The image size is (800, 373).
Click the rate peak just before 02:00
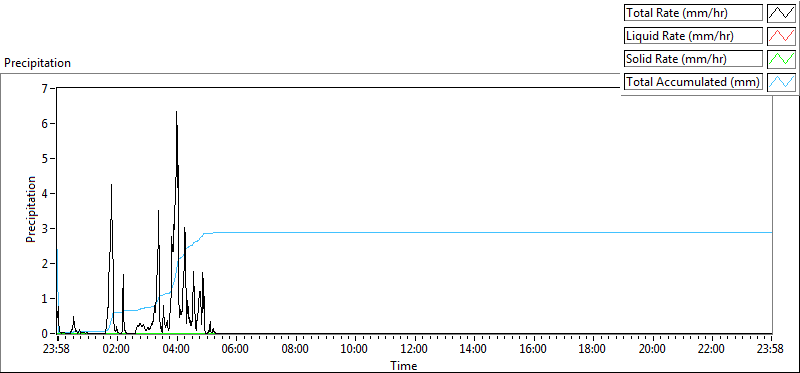point(111,186)
